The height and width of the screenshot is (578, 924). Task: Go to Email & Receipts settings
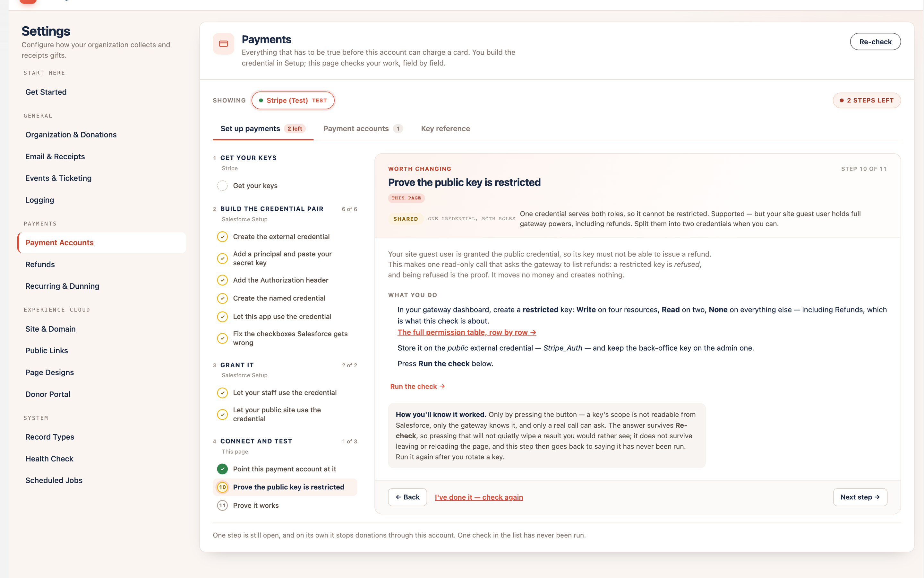pos(102,156)
